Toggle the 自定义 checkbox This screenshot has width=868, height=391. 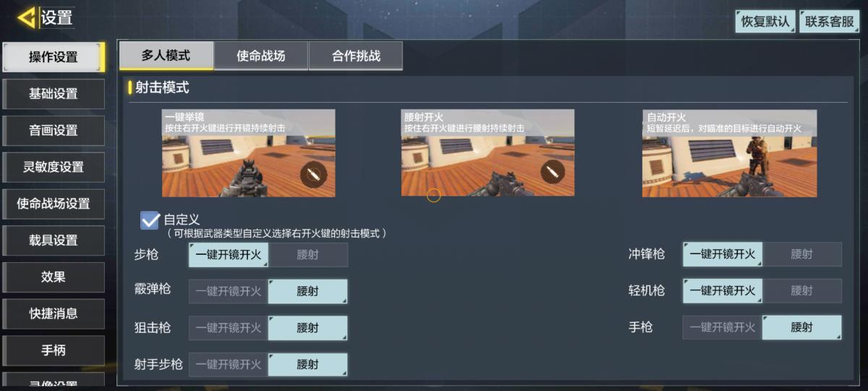click(150, 220)
